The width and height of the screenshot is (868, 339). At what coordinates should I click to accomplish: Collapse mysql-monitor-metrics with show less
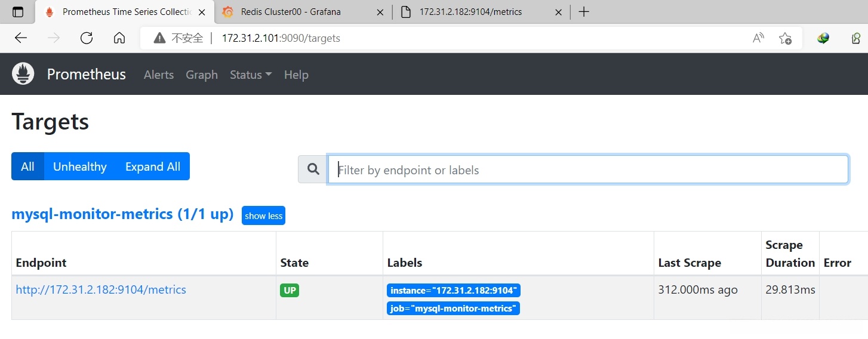[263, 215]
